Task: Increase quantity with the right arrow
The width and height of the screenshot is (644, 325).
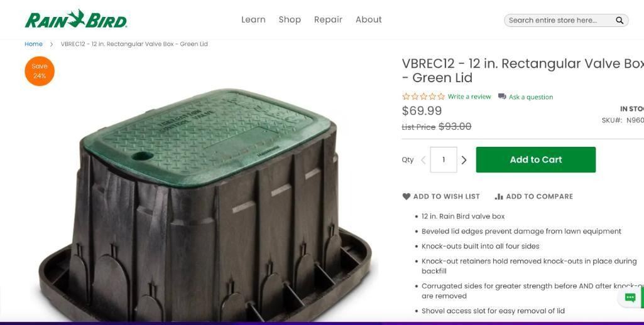Action: click(x=464, y=160)
